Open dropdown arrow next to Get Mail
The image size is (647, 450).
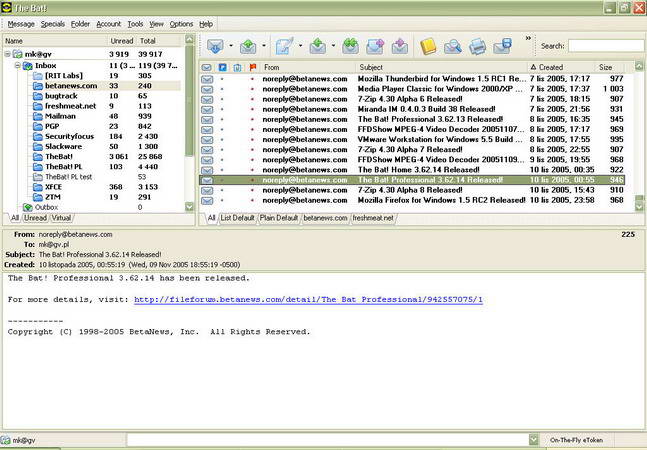230,46
